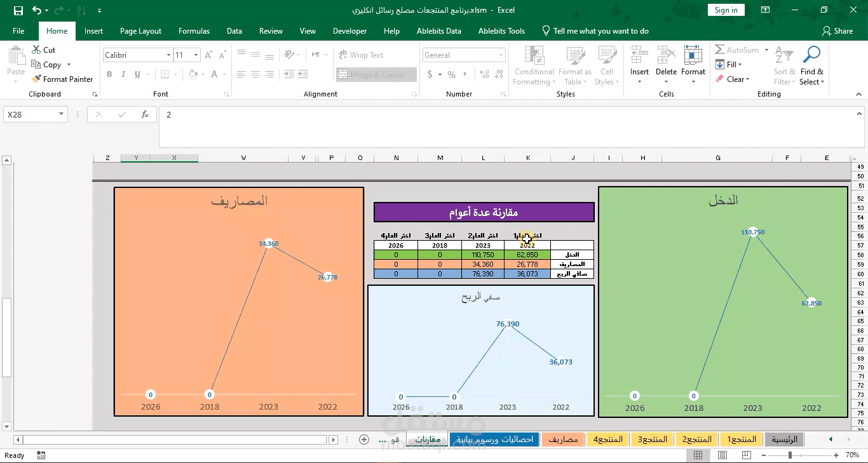Viewport: 868px width, 463px height.
Task: Select the الرئيسية sheet tab
Action: pyautogui.click(x=784, y=439)
